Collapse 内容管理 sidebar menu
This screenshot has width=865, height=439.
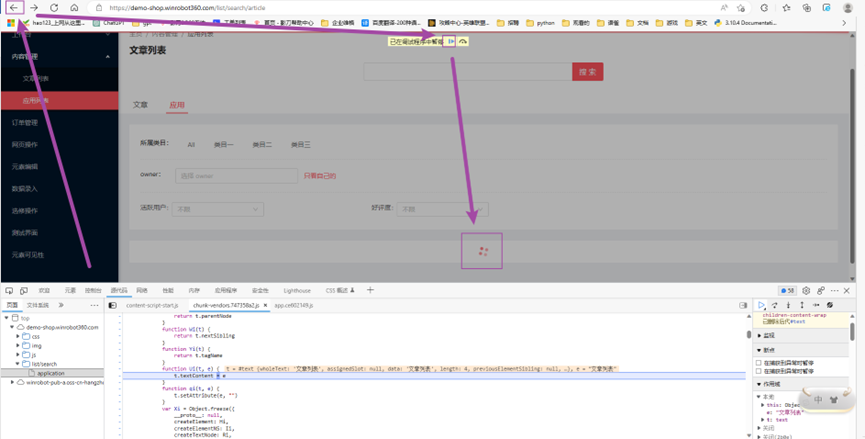click(x=60, y=56)
